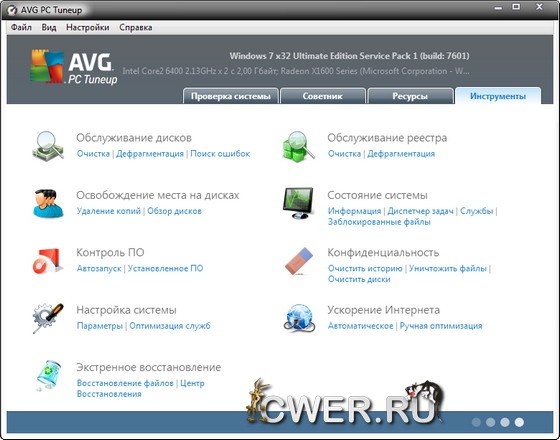Open registry Очистка under Обслуживание реестра

(344, 154)
